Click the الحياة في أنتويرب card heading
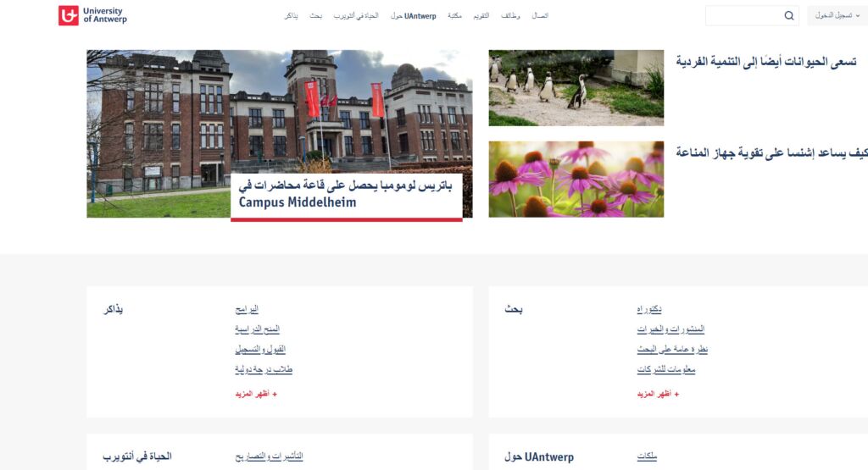Image resolution: width=868 pixels, height=470 pixels. click(137, 456)
